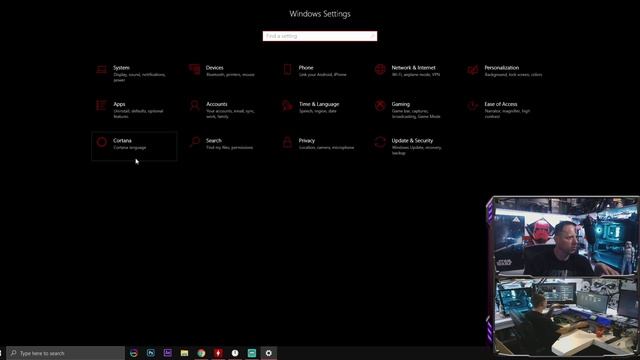Click the upper webcam overlay feed
Screen dimensions: 640x360
click(565, 237)
